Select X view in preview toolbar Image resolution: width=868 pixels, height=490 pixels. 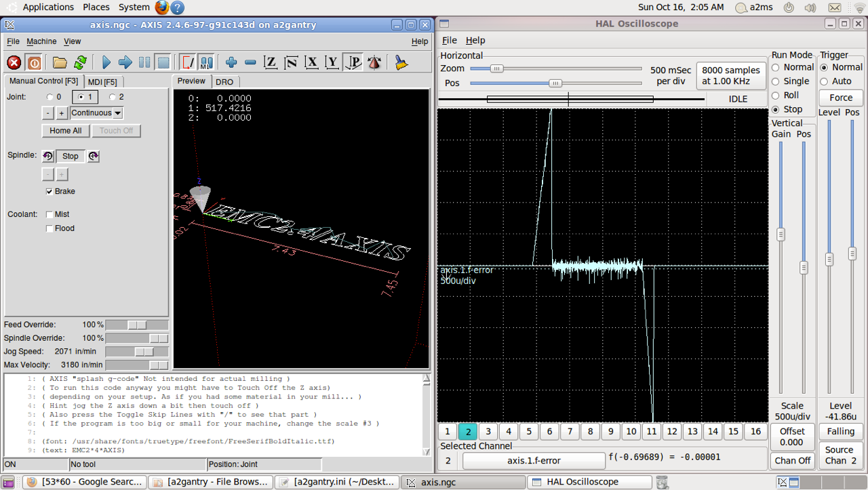[x=312, y=62]
